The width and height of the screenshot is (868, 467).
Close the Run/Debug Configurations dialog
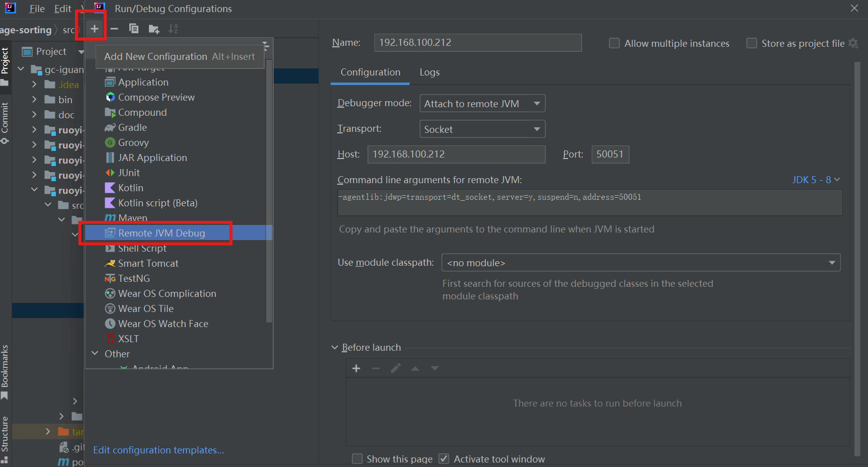click(854, 8)
